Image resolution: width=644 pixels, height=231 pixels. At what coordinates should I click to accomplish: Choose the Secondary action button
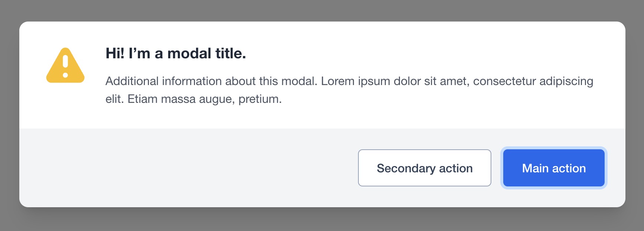coord(425,168)
